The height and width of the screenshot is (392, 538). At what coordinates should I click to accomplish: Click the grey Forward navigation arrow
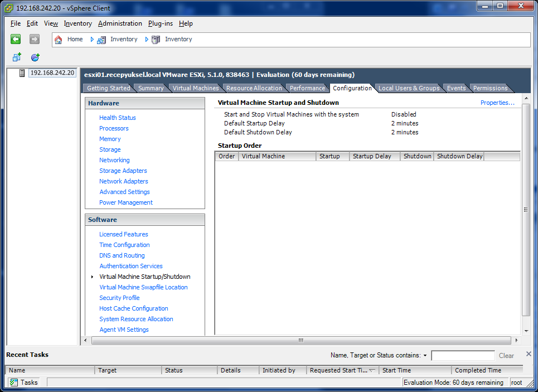[35, 39]
